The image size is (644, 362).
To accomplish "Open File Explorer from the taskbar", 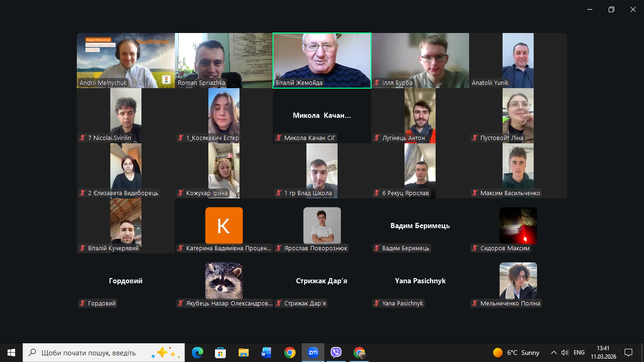I will click(243, 353).
